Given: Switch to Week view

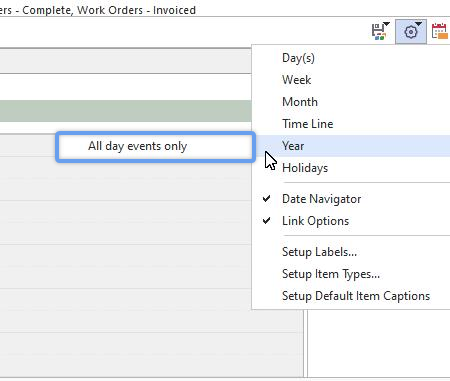Looking at the screenshot, I should (x=351, y=80).
